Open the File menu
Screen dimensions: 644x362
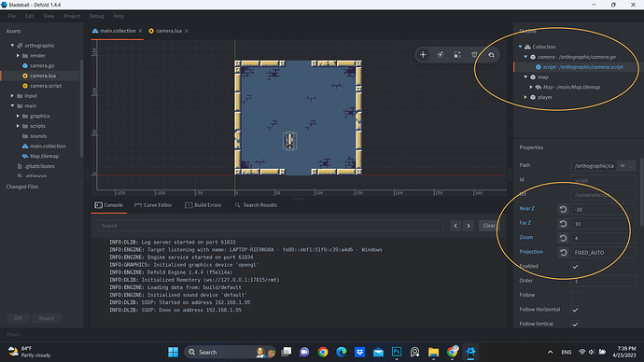pos(11,16)
